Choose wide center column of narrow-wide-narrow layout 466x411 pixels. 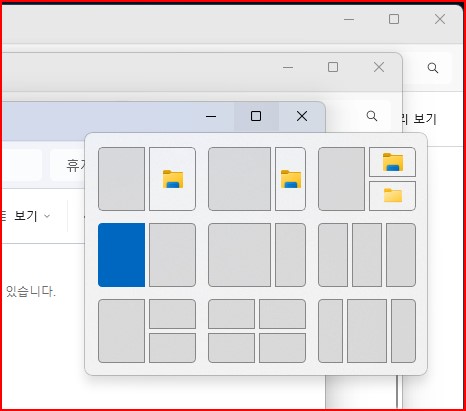tap(367, 331)
